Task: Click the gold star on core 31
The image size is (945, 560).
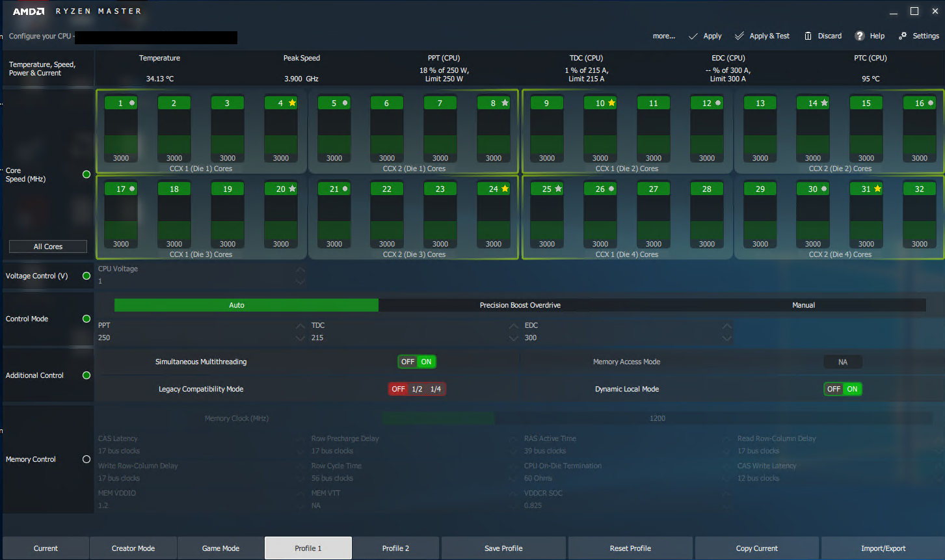Action: point(877,189)
